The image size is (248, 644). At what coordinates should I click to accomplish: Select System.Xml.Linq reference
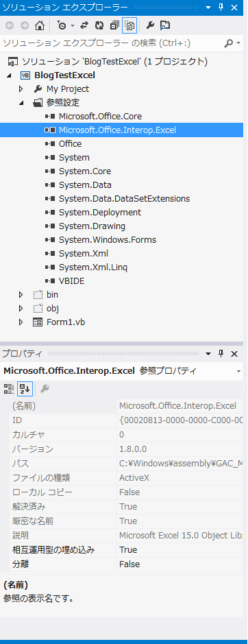click(x=93, y=267)
